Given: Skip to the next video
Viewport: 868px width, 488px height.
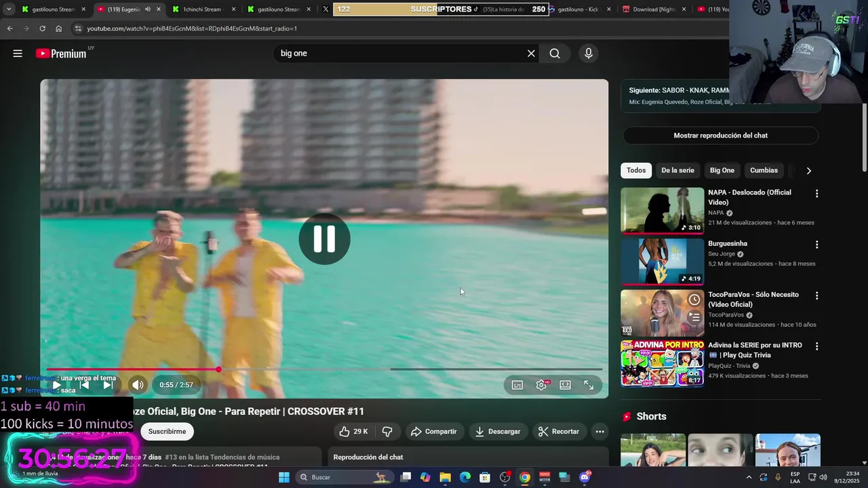Looking at the screenshot, I should tap(108, 385).
